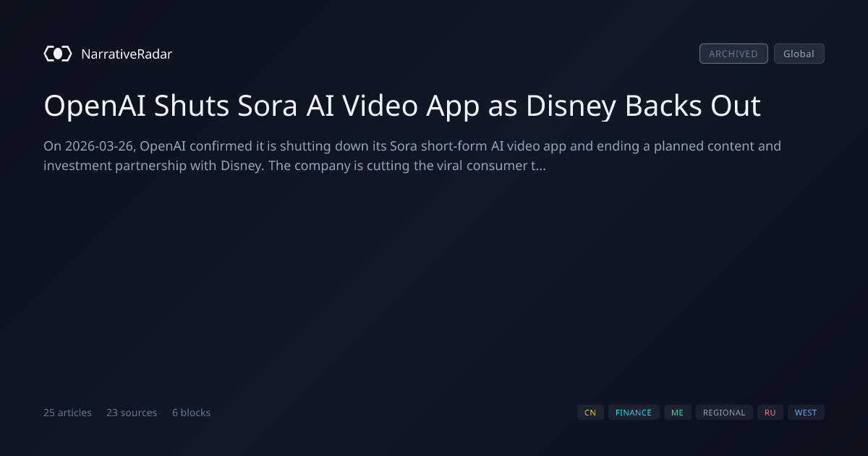Select the CN block tag
The image size is (868, 456).
tap(590, 413)
